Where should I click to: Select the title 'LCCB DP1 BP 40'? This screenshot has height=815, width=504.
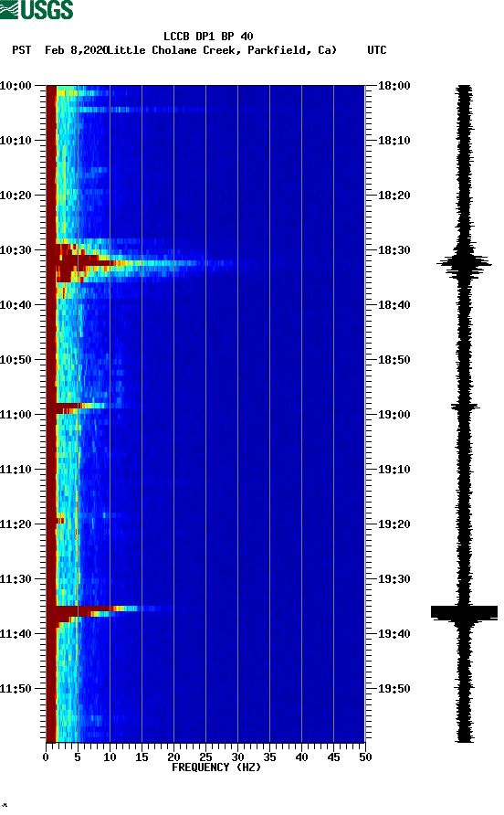point(208,37)
